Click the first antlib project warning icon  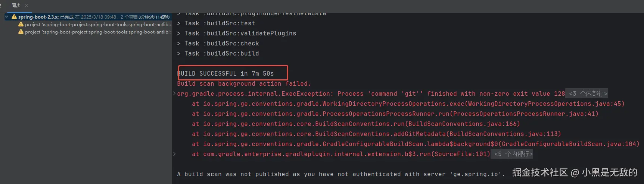(x=21, y=24)
